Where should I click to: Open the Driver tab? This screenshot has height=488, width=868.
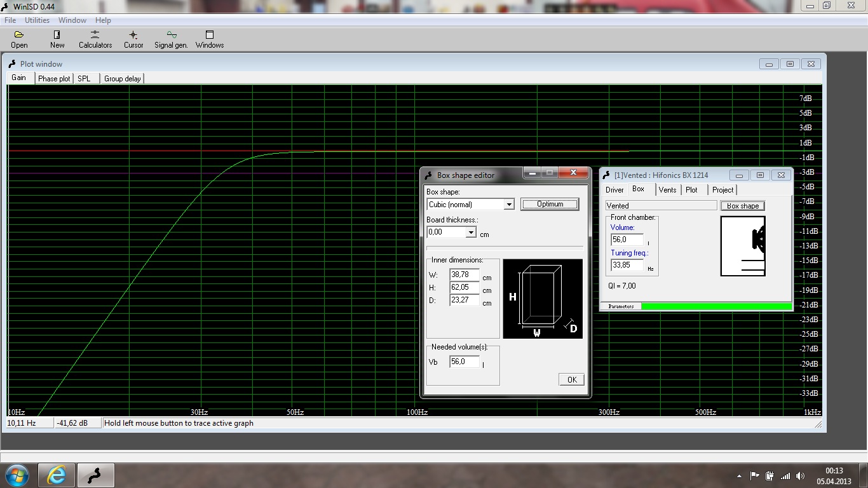[x=614, y=190]
